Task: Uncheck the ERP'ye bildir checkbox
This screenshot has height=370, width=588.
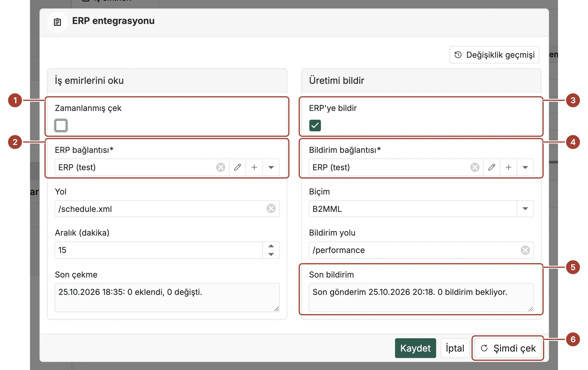Action: click(315, 125)
